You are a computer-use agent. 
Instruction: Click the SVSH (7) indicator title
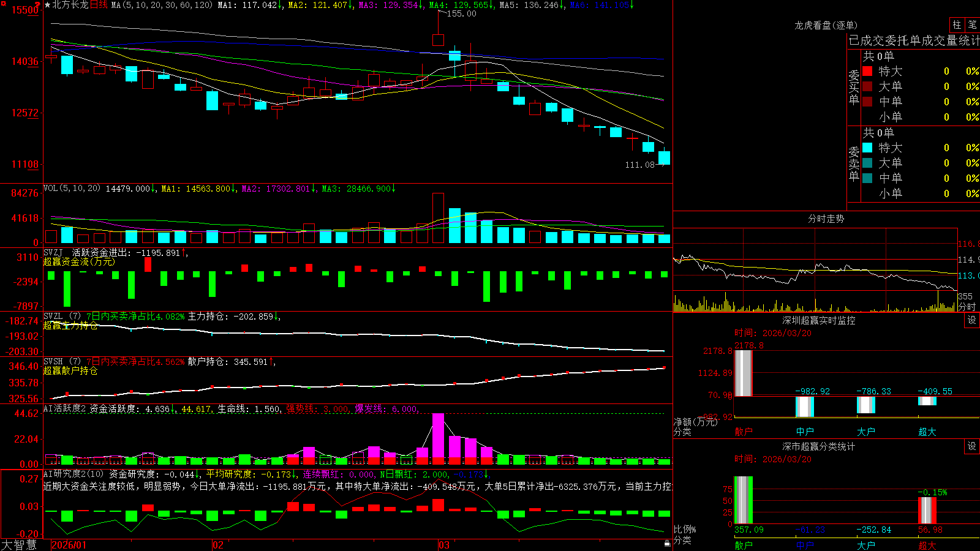coord(62,362)
